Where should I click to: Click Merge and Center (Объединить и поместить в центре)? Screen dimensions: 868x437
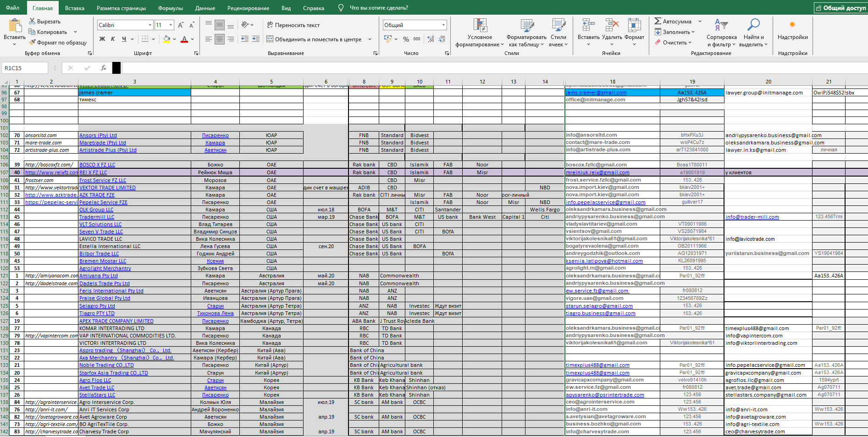315,39
